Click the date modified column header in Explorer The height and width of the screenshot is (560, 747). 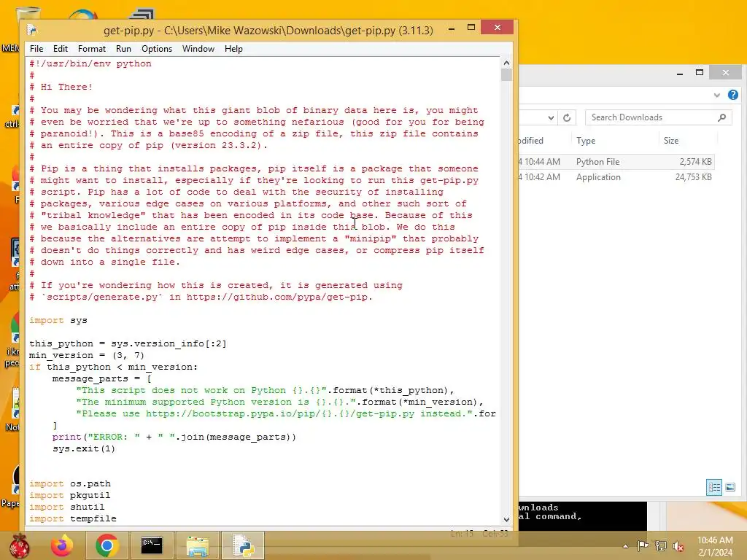coord(545,141)
